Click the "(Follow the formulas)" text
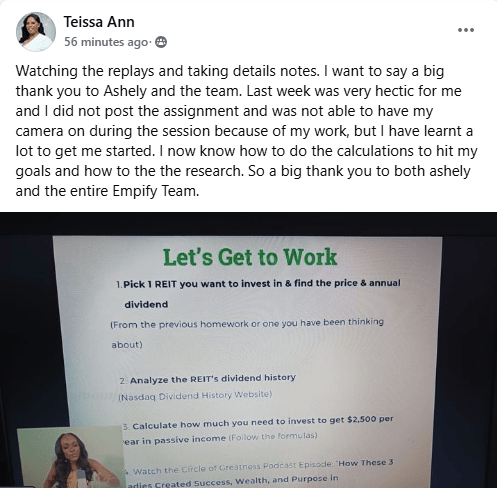497x488 pixels. tap(273, 436)
